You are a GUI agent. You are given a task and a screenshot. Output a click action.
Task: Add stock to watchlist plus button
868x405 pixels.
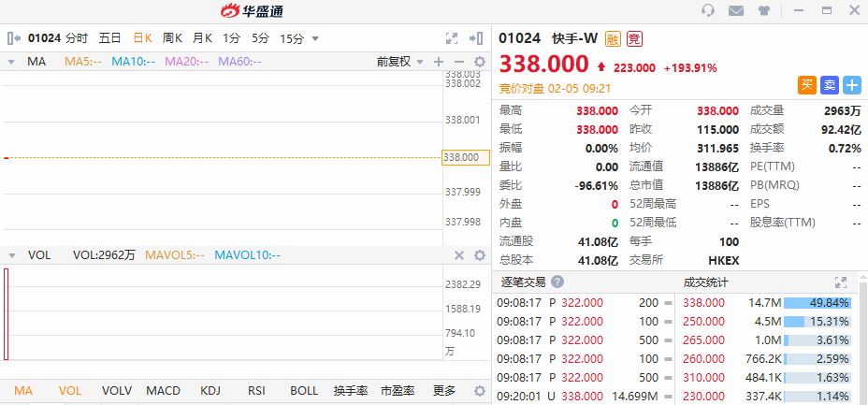pyautogui.click(x=852, y=85)
